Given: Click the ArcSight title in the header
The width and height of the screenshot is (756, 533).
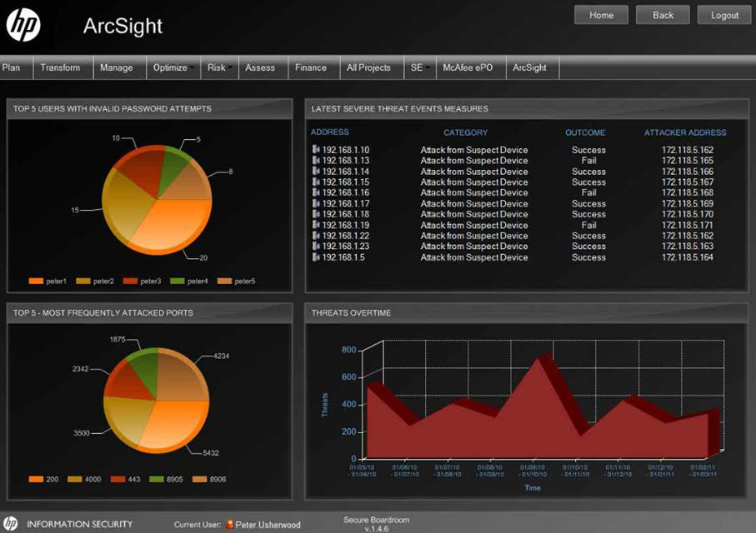Looking at the screenshot, I should 123,26.
